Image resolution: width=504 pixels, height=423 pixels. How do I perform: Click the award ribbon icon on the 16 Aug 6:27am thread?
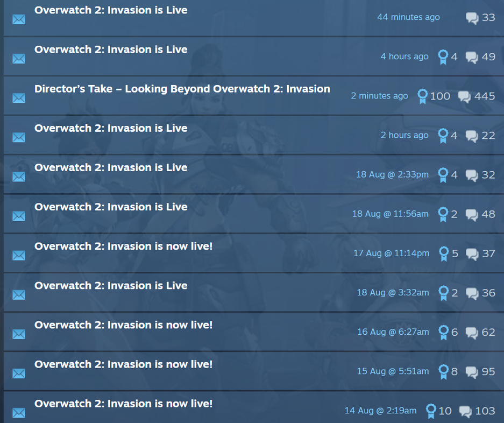pyautogui.click(x=444, y=332)
